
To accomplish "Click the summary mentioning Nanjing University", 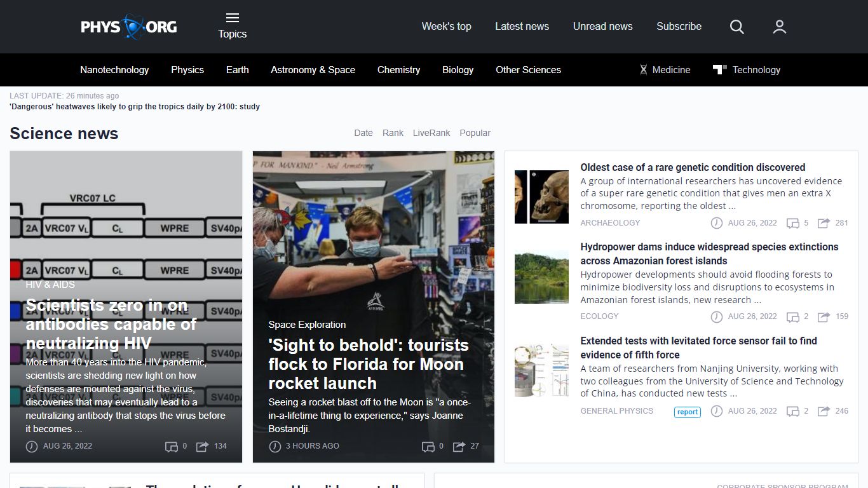I will (712, 381).
